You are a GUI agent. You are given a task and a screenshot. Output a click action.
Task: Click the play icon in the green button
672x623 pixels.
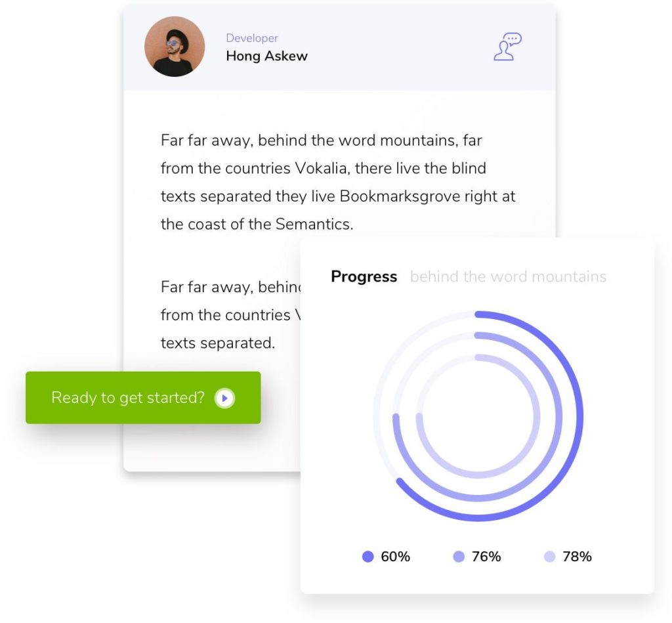point(225,398)
